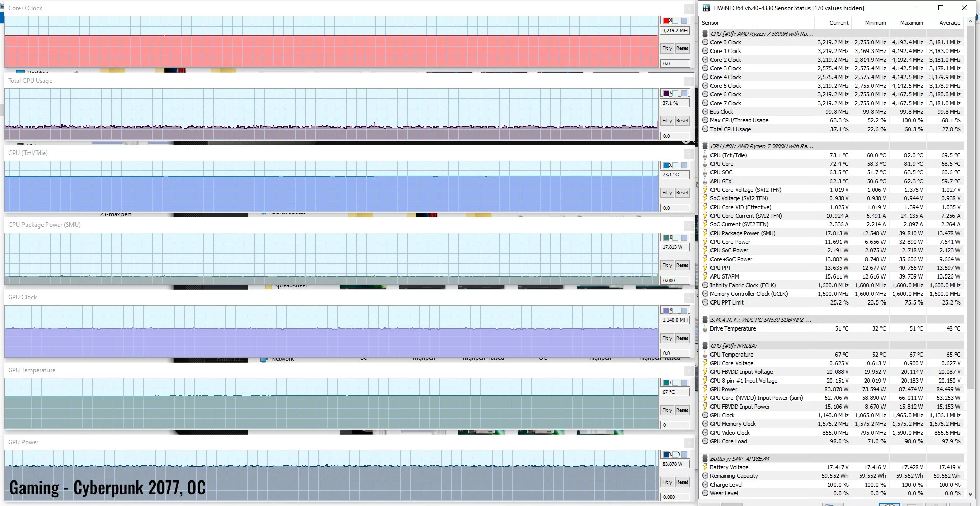This screenshot has height=506, width=980.
Task: Click the clock icon beside GPU Core Load
Action: (x=705, y=441)
